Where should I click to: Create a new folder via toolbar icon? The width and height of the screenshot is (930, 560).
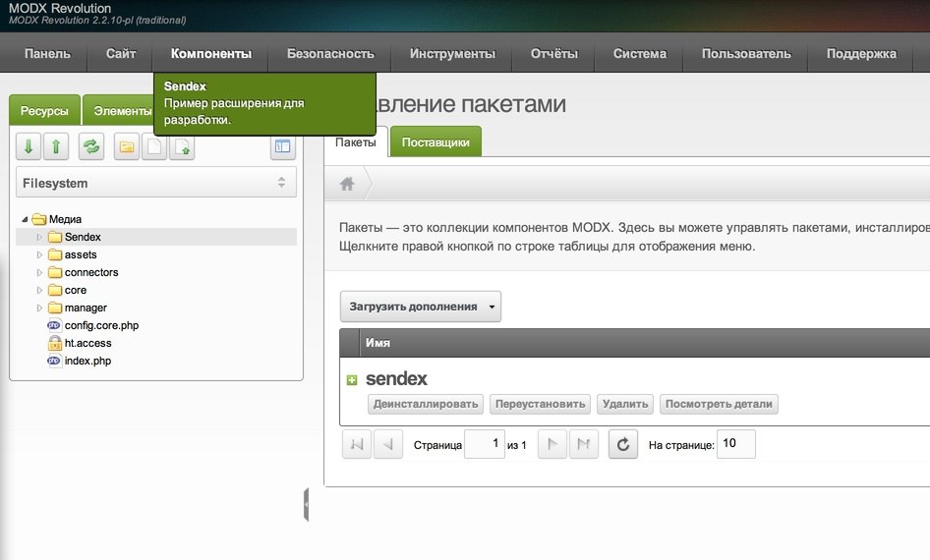coord(127,146)
